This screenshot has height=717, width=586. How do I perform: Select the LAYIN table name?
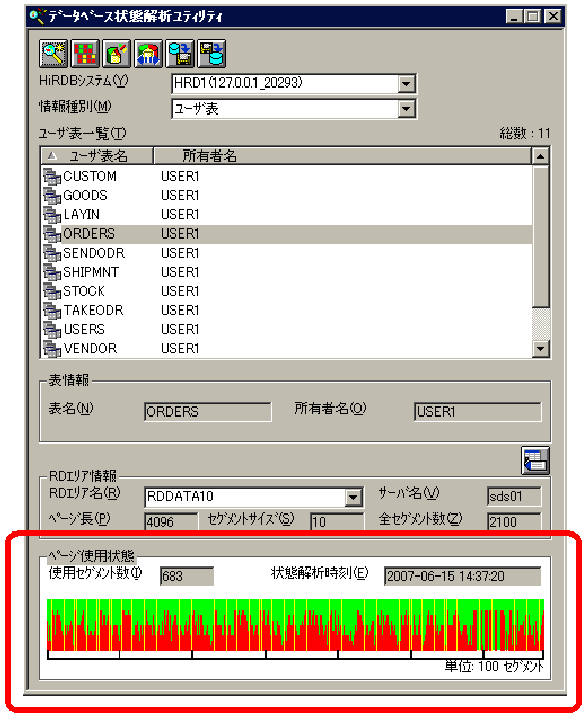[81, 214]
